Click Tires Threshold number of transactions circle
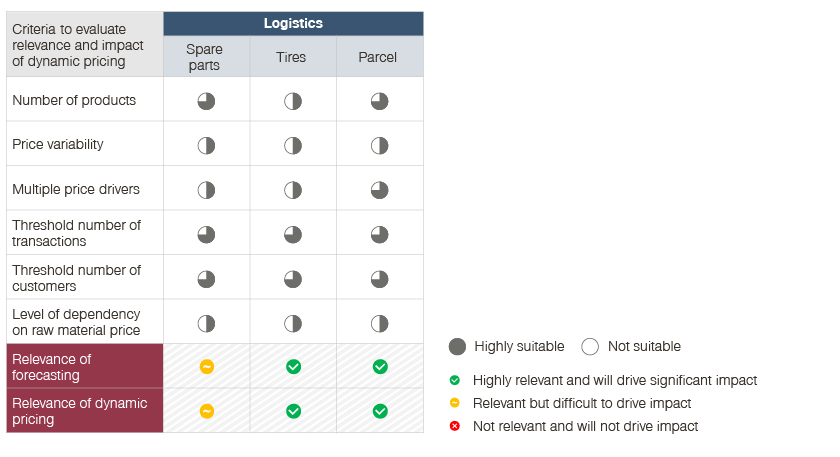The height and width of the screenshot is (457, 840). point(293,234)
